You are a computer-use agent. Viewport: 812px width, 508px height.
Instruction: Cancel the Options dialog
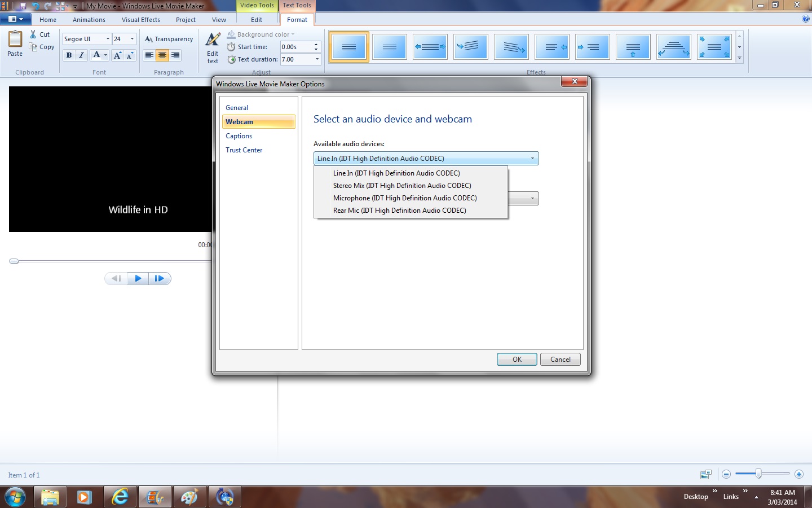tap(560, 360)
